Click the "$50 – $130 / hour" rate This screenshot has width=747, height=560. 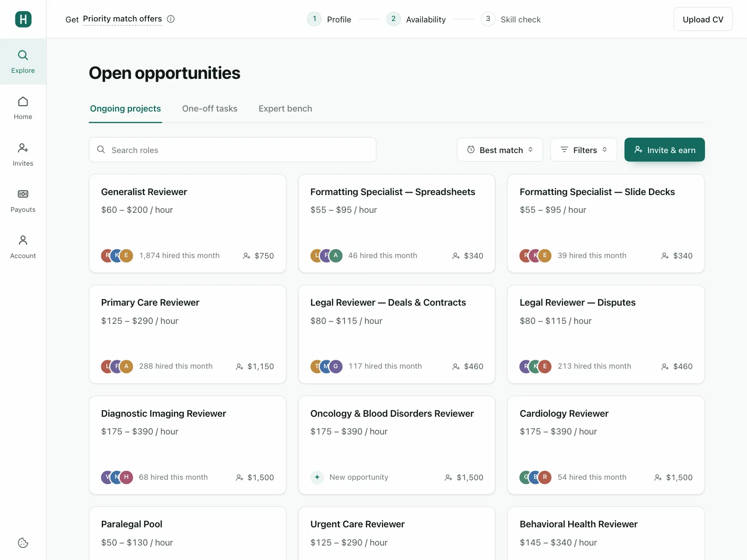point(137,543)
